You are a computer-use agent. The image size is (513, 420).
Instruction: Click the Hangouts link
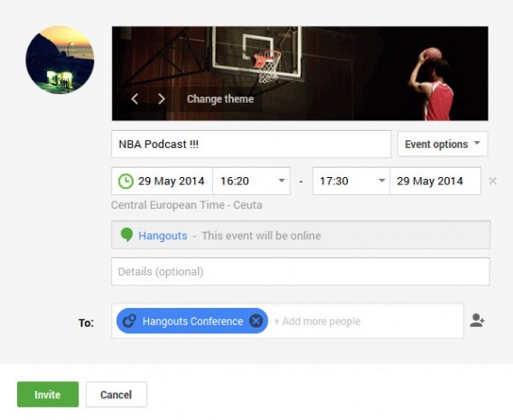point(163,236)
